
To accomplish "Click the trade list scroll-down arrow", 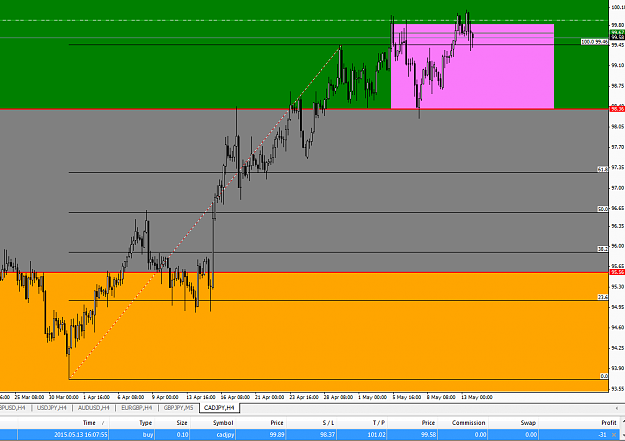I will [623, 435].
